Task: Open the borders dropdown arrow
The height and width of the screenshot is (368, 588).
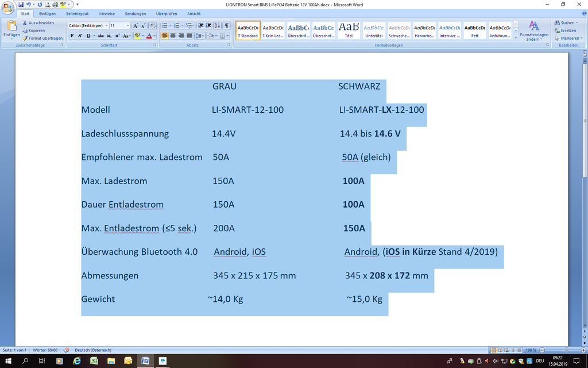Action: pos(228,36)
